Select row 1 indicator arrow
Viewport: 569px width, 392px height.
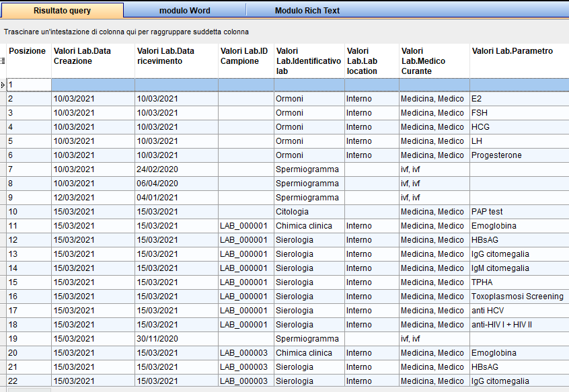click(x=3, y=85)
